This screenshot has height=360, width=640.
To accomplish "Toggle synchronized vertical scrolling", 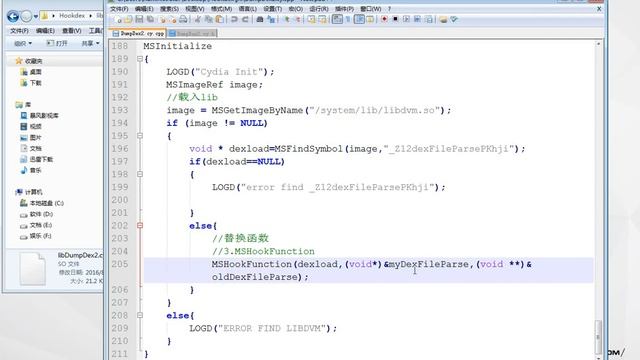I will (x=312, y=19).
